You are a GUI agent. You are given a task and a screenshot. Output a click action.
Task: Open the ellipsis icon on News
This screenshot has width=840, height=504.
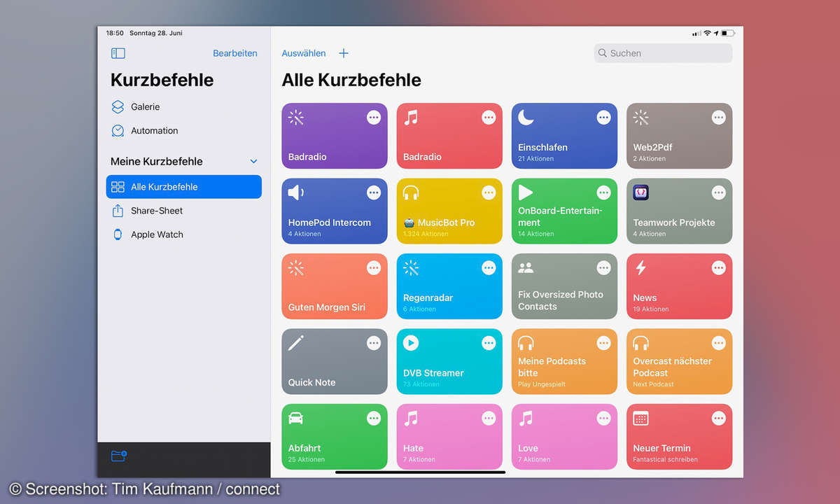coord(718,267)
